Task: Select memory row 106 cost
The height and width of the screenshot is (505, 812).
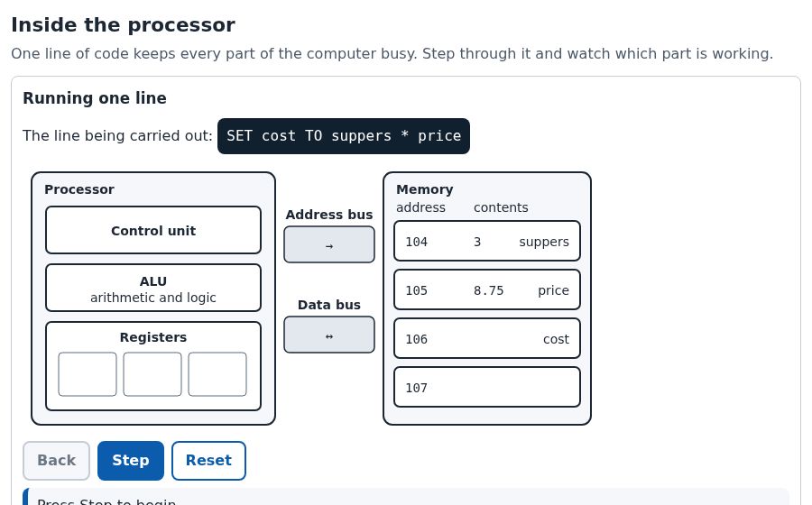Action: (x=487, y=338)
